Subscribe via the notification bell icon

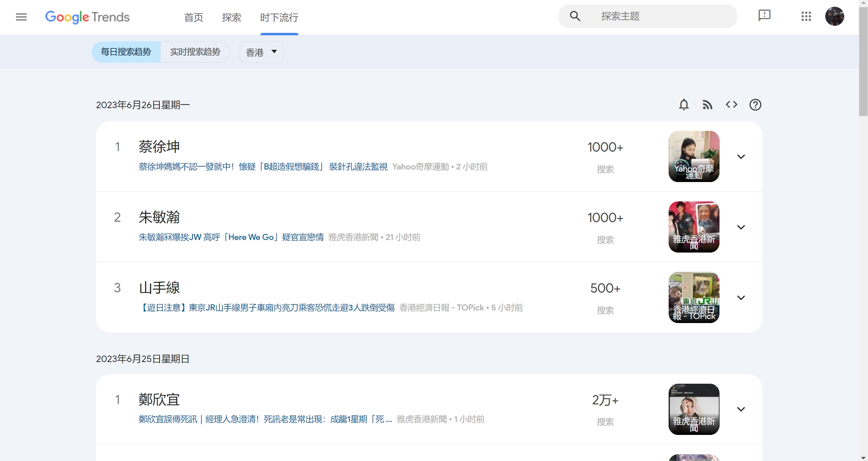point(684,105)
